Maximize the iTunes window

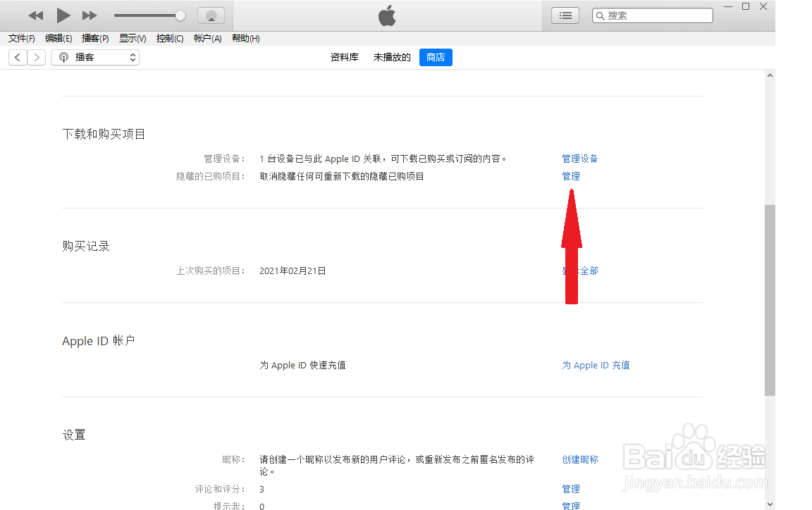pos(746,7)
